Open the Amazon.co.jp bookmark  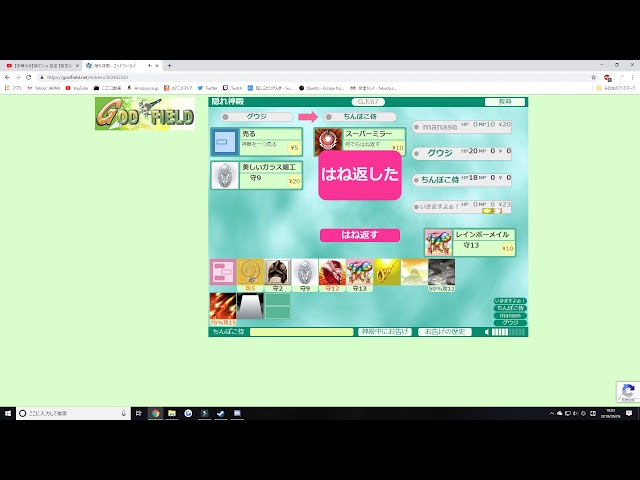142,88
